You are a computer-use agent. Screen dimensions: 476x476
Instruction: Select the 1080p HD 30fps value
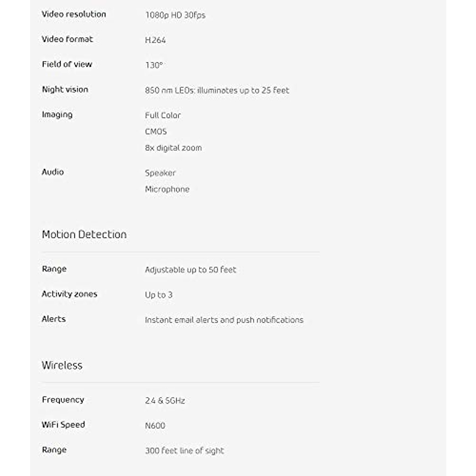tap(175, 15)
